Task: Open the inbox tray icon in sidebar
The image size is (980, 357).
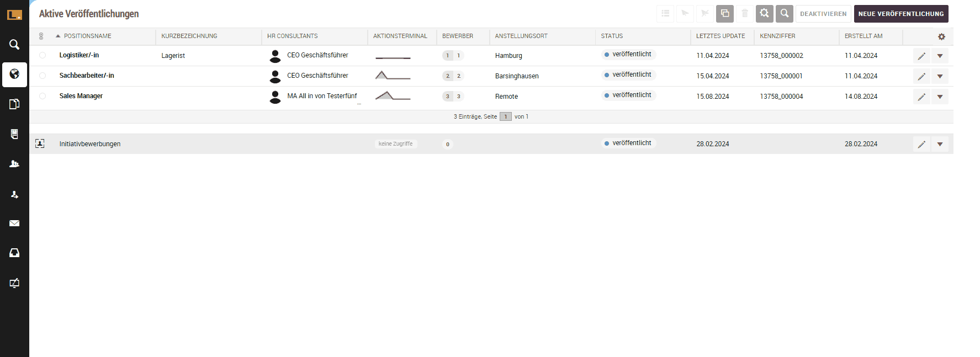Action: click(14, 253)
